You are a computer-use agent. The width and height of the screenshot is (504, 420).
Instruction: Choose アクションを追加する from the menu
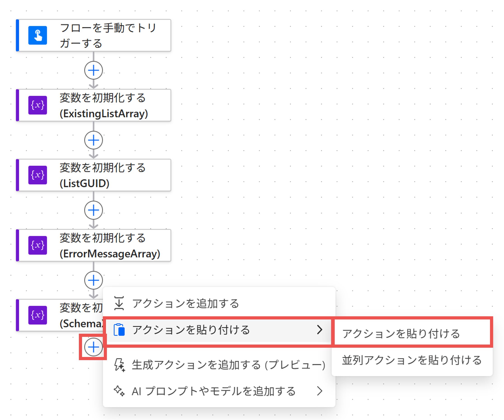(x=219, y=303)
